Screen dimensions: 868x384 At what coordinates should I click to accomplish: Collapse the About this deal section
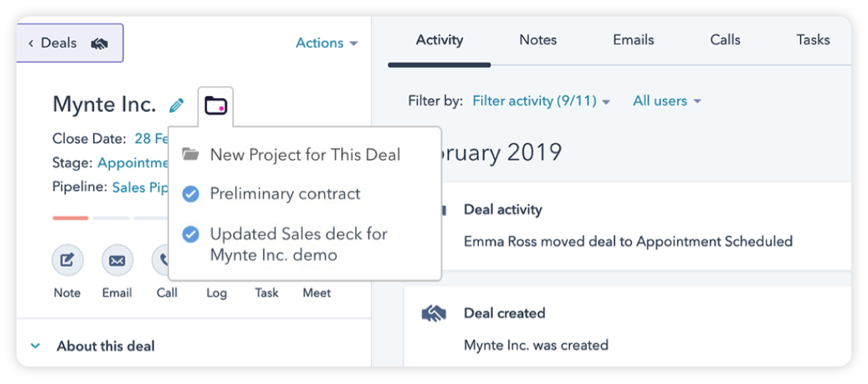point(35,346)
